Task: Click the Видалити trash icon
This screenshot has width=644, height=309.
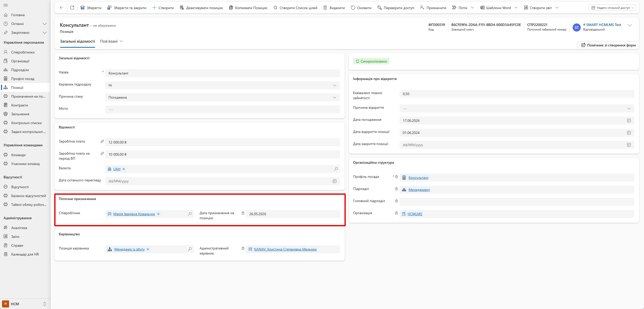Action: click(325, 8)
